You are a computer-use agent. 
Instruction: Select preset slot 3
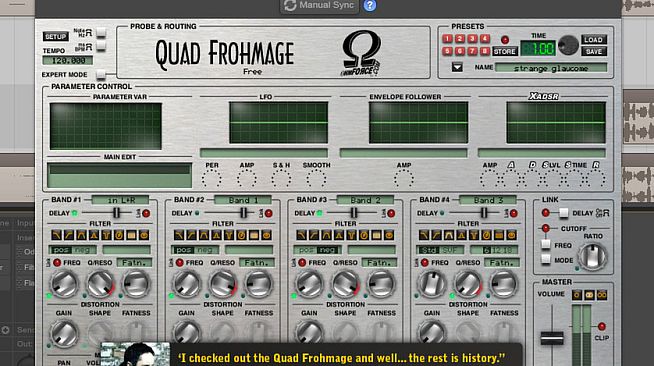click(x=473, y=39)
